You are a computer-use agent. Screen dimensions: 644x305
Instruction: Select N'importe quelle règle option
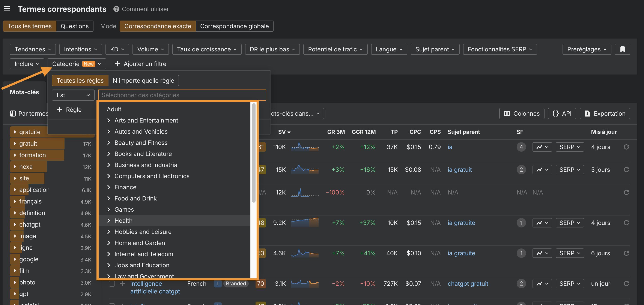click(143, 81)
